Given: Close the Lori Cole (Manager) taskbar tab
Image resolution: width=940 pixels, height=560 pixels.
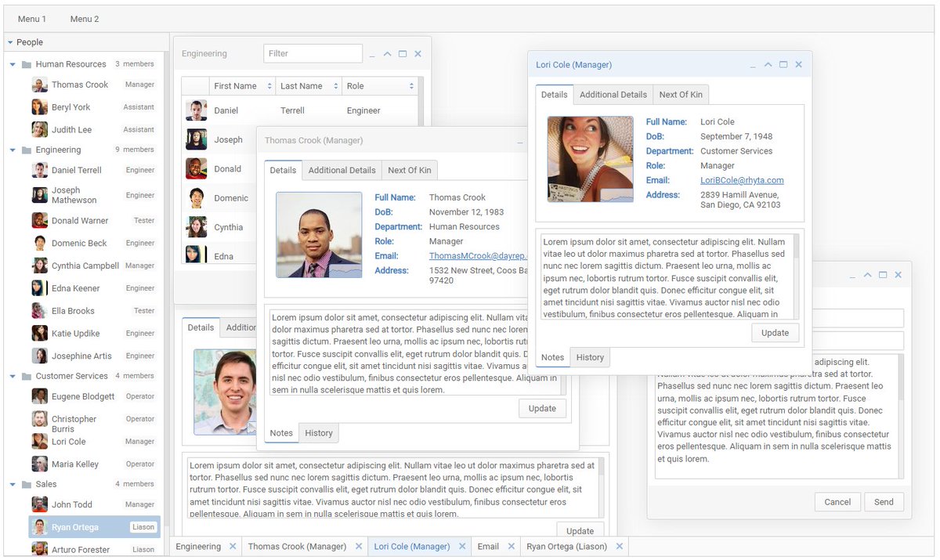Looking at the screenshot, I should (x=462, y=547).
